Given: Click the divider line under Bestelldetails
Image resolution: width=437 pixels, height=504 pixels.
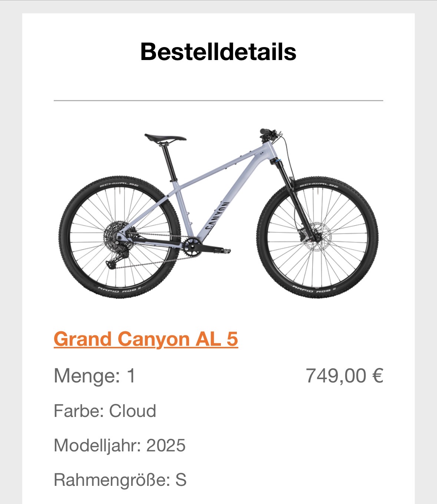Looking at the screenshot, I should click(218, 100).
